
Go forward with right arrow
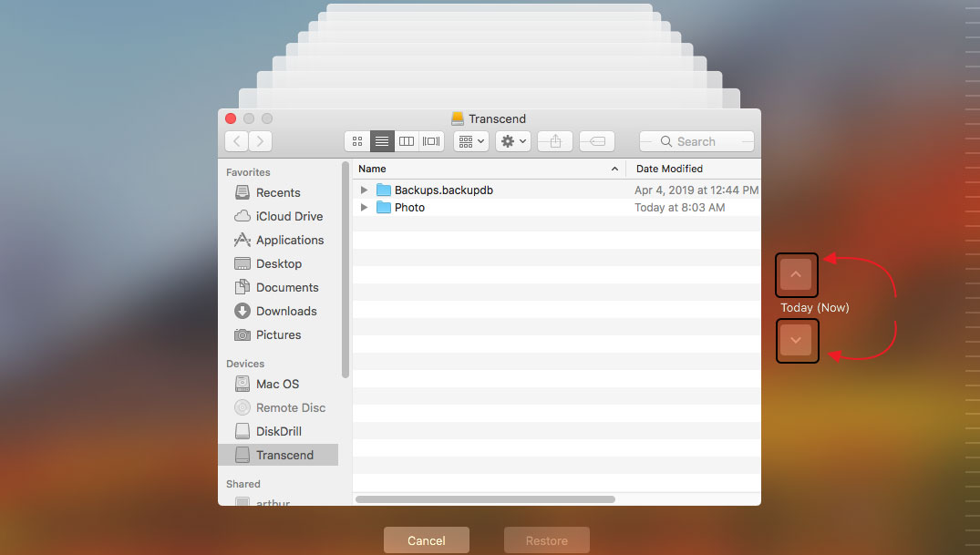coord(261,141)
